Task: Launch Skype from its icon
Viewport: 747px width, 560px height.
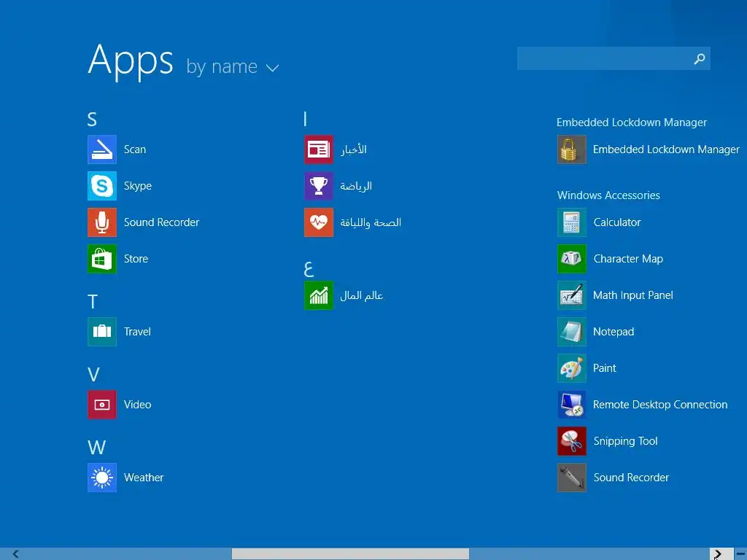Action: click(x=102, y=186)
